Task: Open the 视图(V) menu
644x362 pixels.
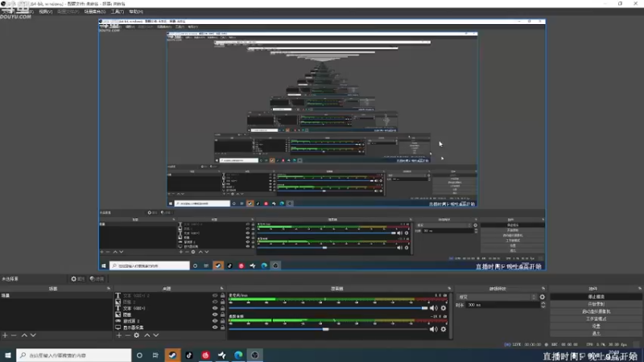Action: (x=46, y=11)
